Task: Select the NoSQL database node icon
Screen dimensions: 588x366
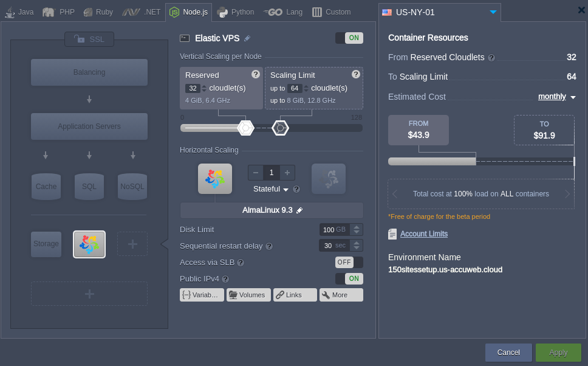Action: click(132, 186)
